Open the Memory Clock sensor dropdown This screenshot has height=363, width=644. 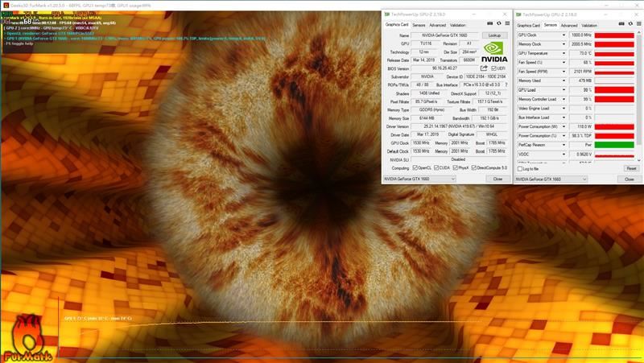pyautogui.click(x=563, y=44)
